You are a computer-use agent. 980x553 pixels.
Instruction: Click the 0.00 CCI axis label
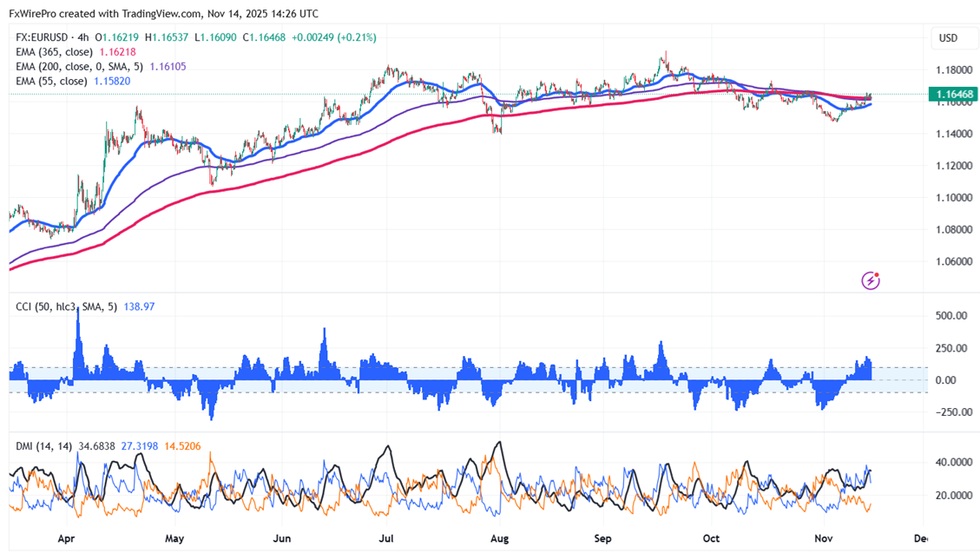(946, 380)
